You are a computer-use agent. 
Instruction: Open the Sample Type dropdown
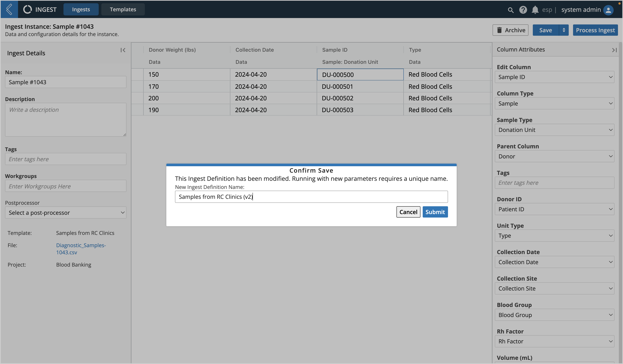click(554, 130)
